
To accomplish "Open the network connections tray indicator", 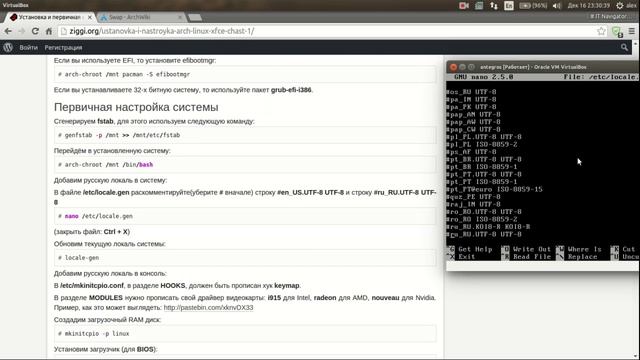I will [x=494, y=6].
